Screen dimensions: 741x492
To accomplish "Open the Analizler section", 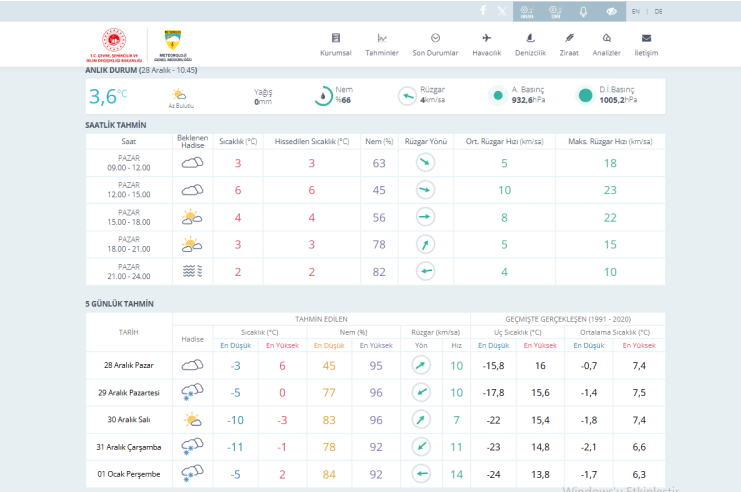I will tap(606, 44).
